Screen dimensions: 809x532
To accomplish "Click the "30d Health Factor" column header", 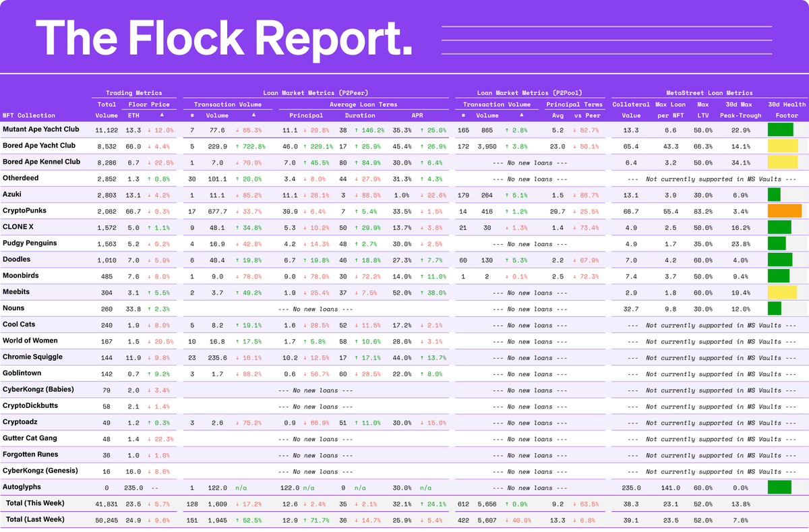I will pyautogui.click(x=787, y=110).
